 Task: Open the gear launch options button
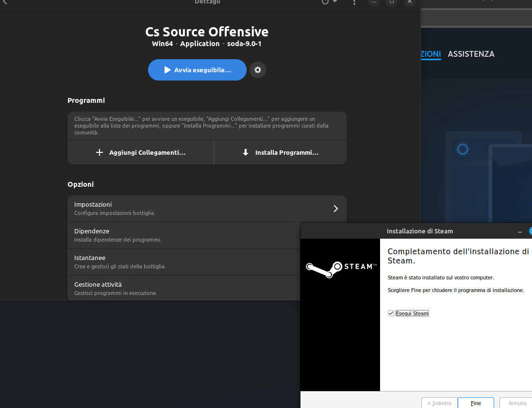click(258, 70)
